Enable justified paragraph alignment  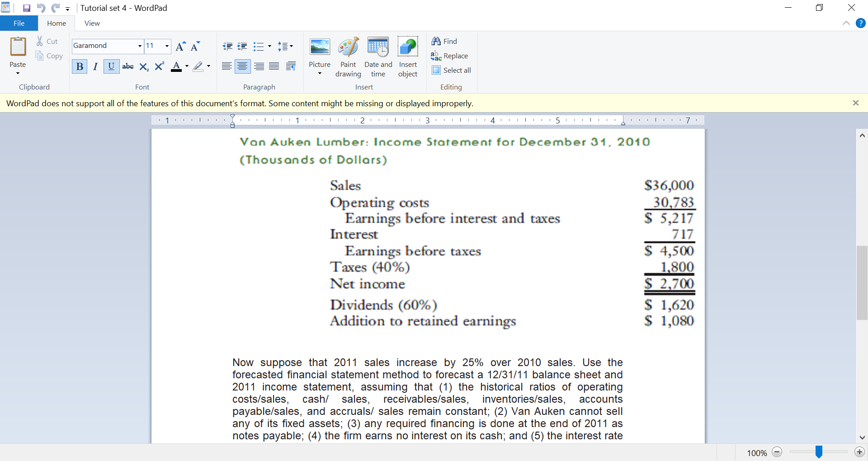274,66
